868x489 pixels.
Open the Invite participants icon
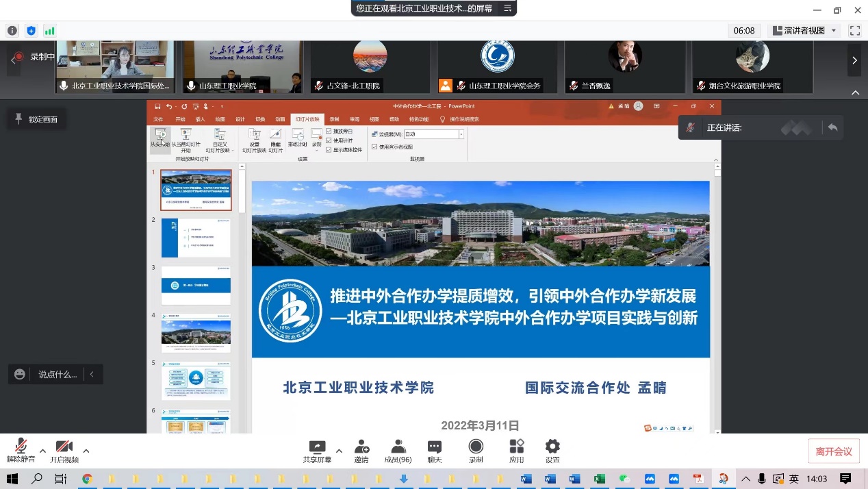coord(361,447)
